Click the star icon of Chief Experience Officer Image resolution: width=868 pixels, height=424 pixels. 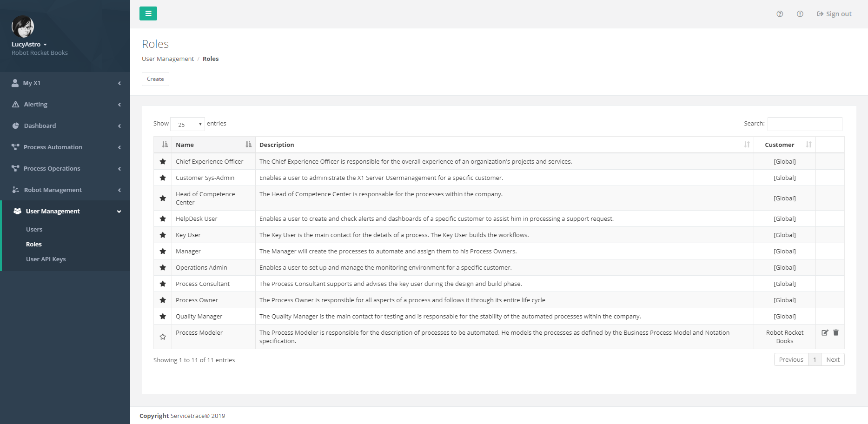tap(163, 161)
